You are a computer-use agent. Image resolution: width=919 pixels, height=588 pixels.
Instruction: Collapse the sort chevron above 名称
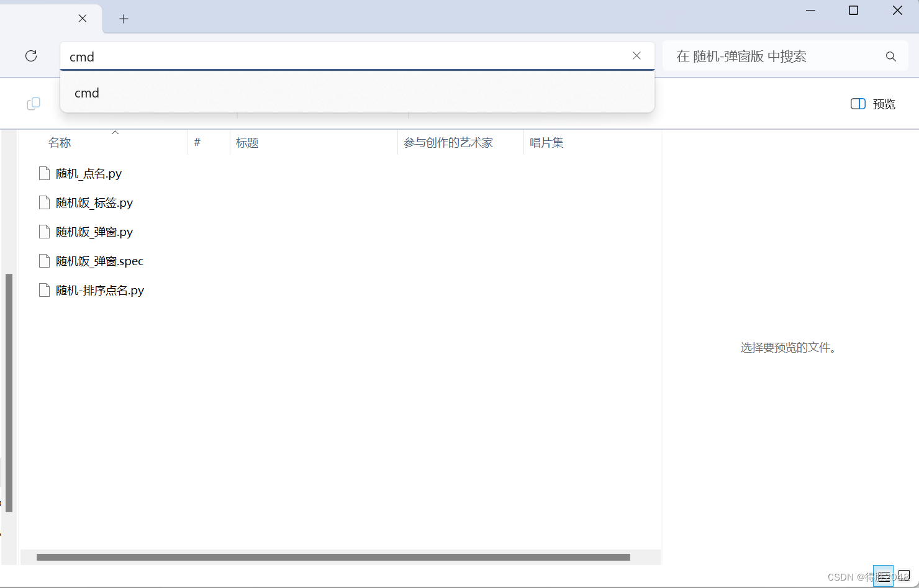pyautogui.click(x=115, y=132)
